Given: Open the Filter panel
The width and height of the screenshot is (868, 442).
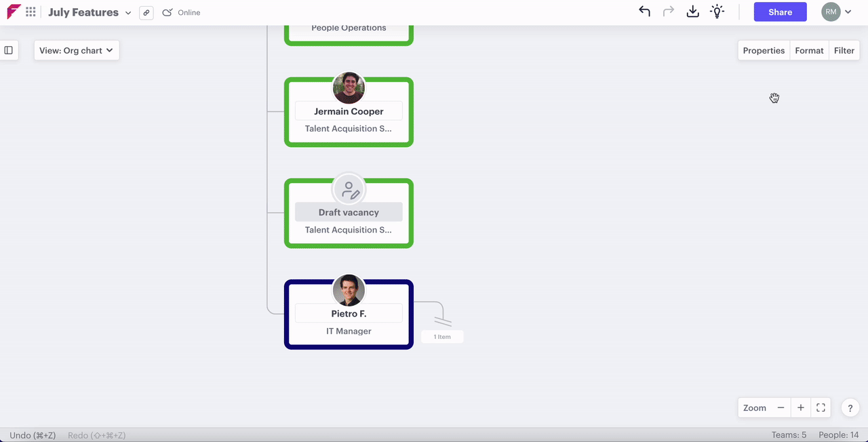Looking at the screenshot, I should [844, 50].
